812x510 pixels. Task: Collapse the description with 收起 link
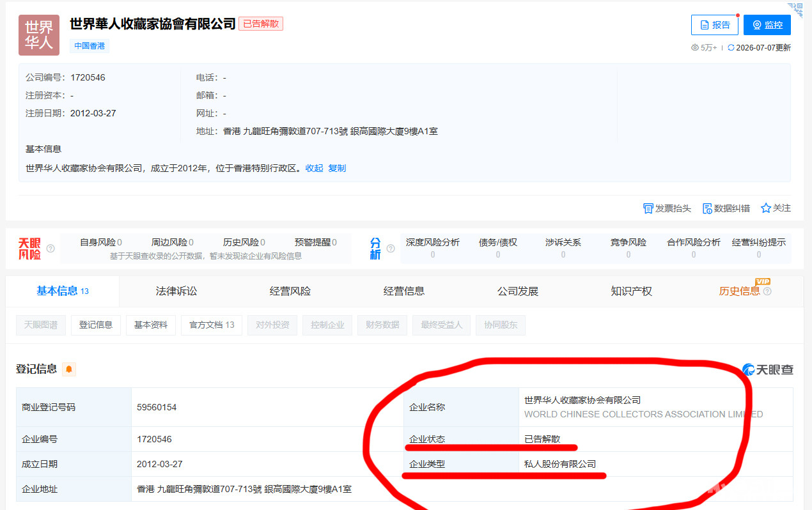pos(314,168)
